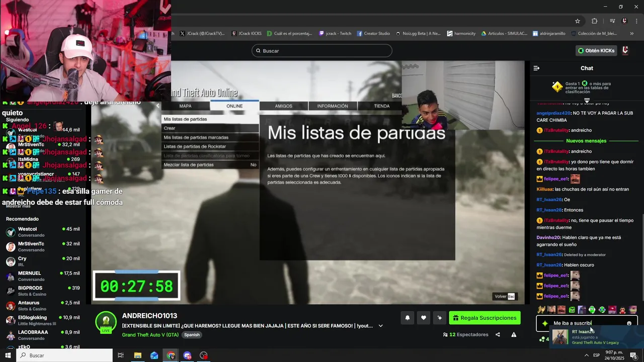Click the Spanish language tag
Image resolution: width=644 pixels, height=362 pixels.
192,335
